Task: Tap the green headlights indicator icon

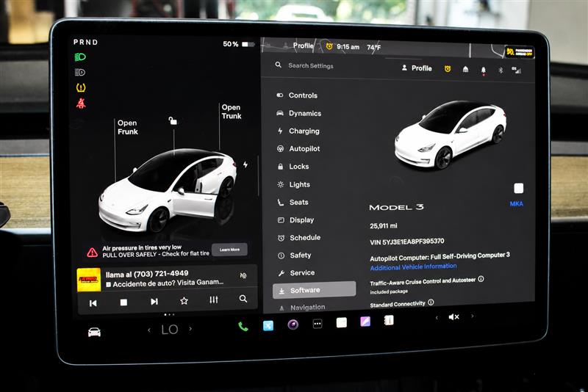Action: coord(80,57)
